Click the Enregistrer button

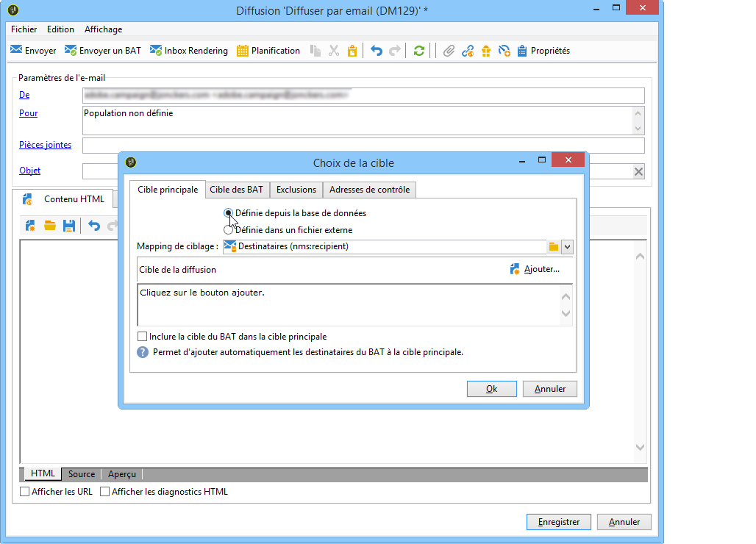point(559,522)
